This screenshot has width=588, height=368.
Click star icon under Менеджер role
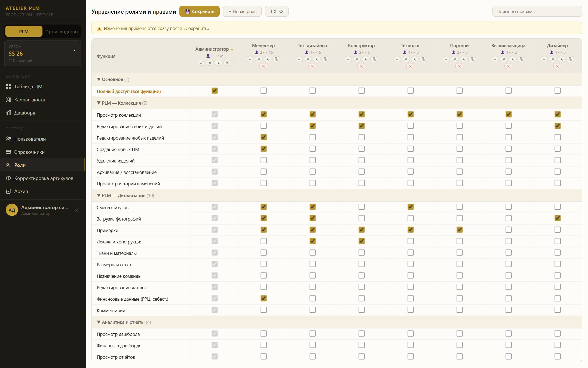click(x=268, y=59)
